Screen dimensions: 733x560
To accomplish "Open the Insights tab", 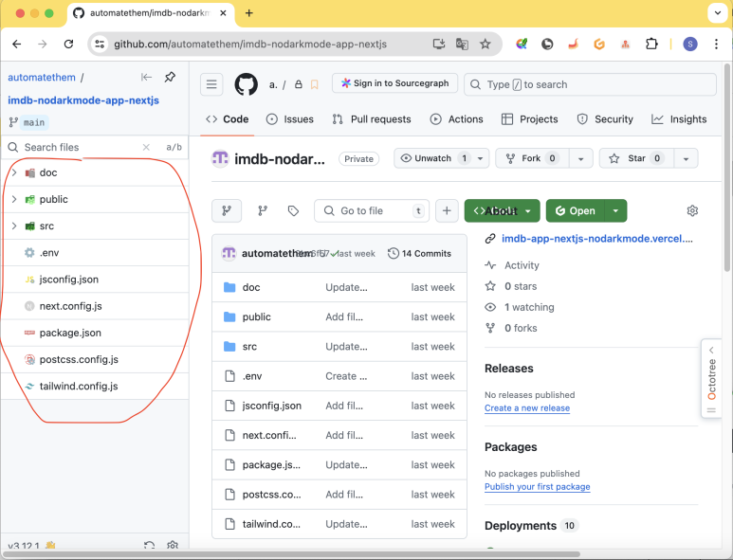I will (679, 119).
